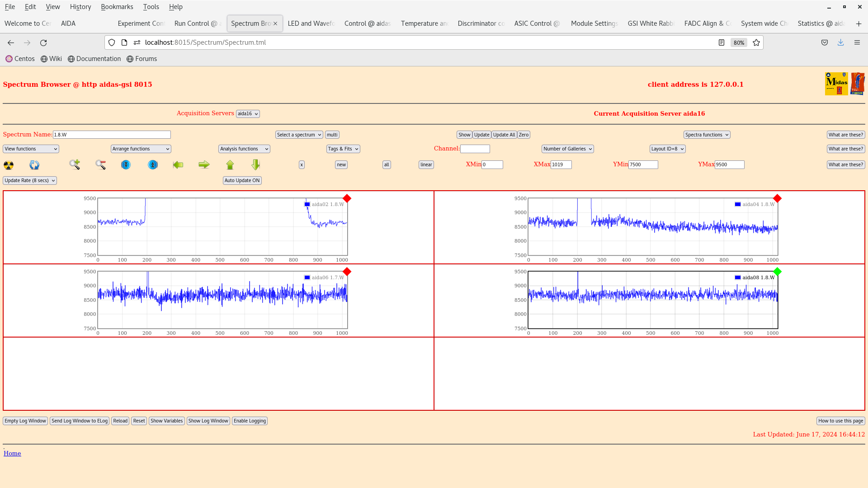Screen dimensions: 868x488
Task: Open the Acquisition Servers aida16 dropdown
Action: pos(248,114)
